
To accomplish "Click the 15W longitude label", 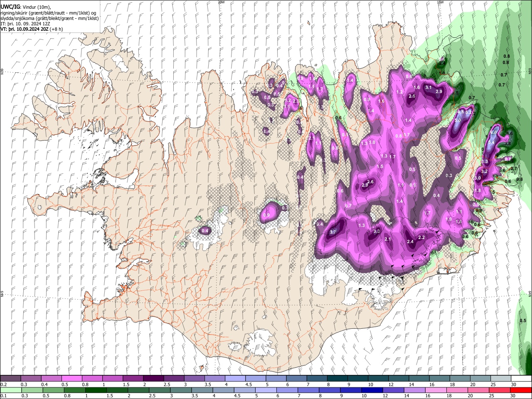I will [x=441, y=2].
